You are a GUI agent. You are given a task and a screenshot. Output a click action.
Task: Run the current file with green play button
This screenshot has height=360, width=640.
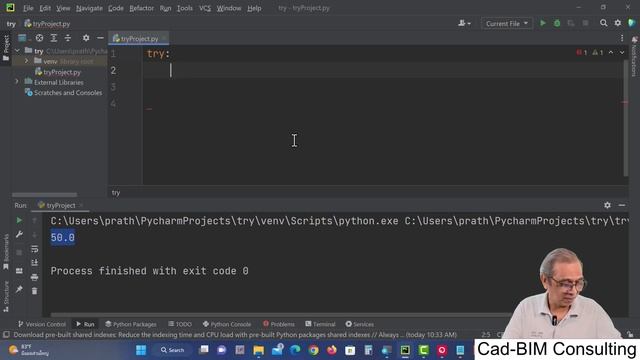click(x=543, y=23)
